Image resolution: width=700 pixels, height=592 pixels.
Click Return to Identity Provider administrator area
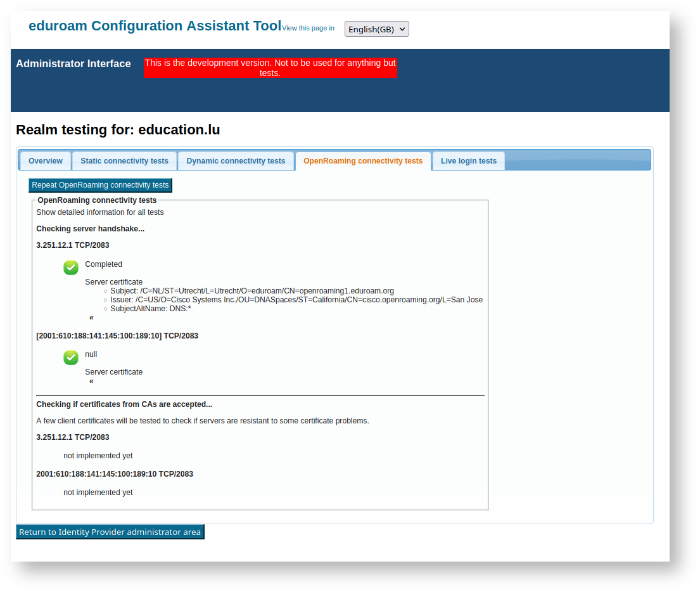coord(110,532)
